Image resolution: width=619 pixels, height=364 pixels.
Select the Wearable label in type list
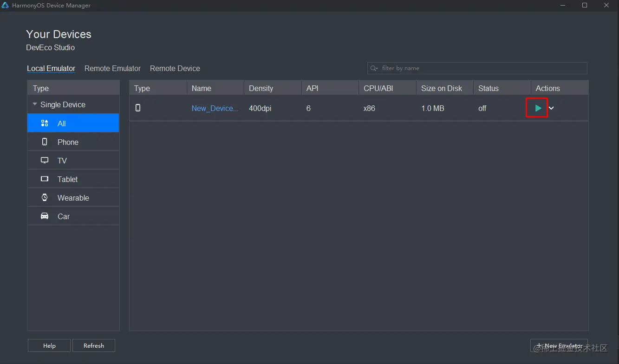click(73, 198)
